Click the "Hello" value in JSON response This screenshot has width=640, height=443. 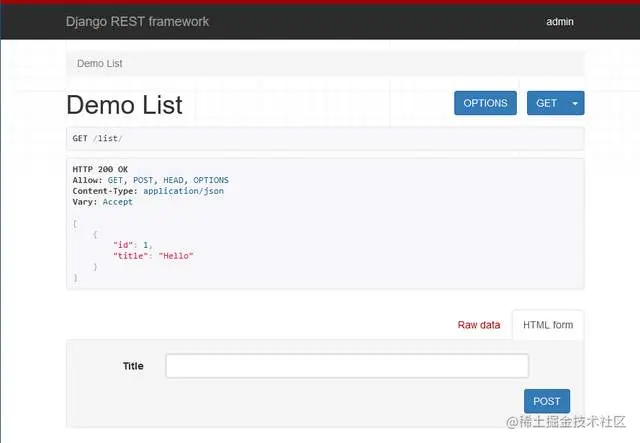(176, 256)
